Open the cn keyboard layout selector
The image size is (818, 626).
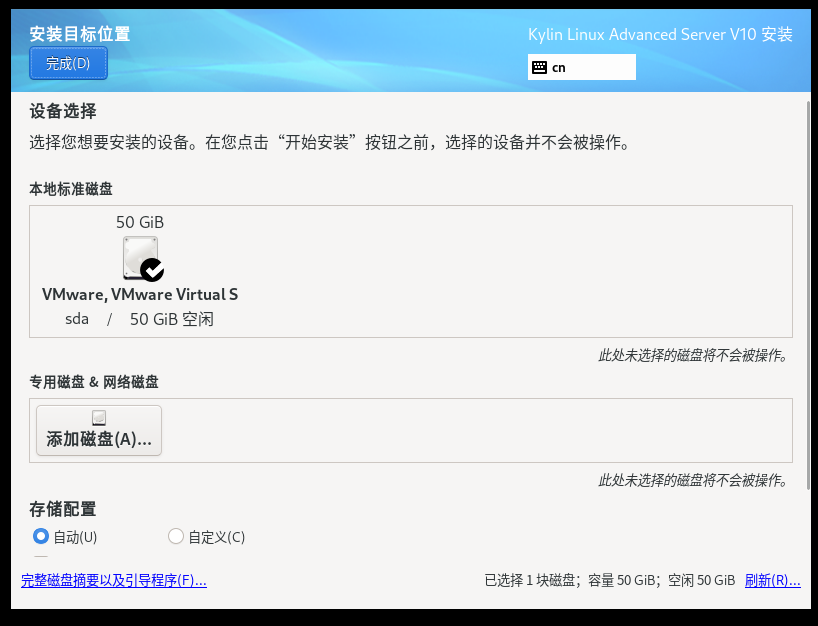pyautogui.click(x=581, y=66)
